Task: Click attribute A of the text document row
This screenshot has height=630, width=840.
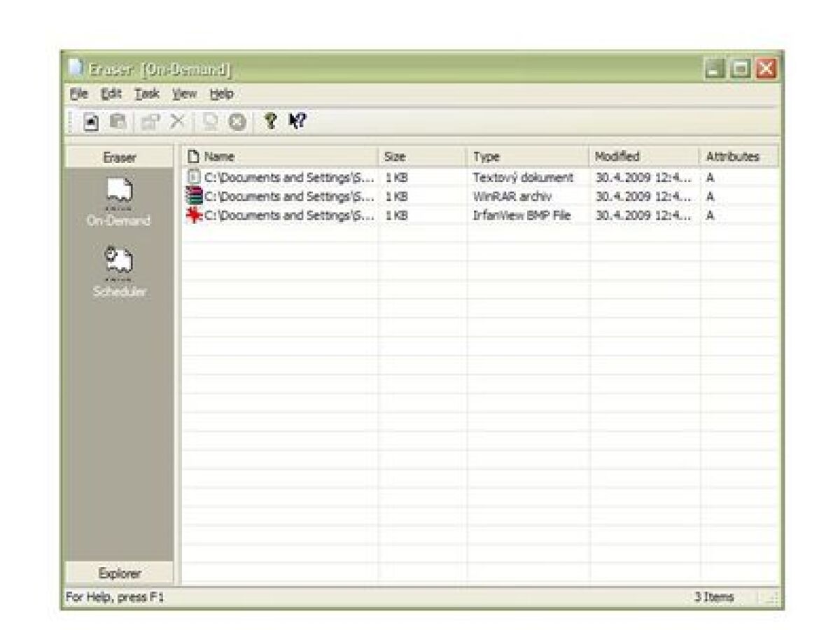Action: pos(710,178)
